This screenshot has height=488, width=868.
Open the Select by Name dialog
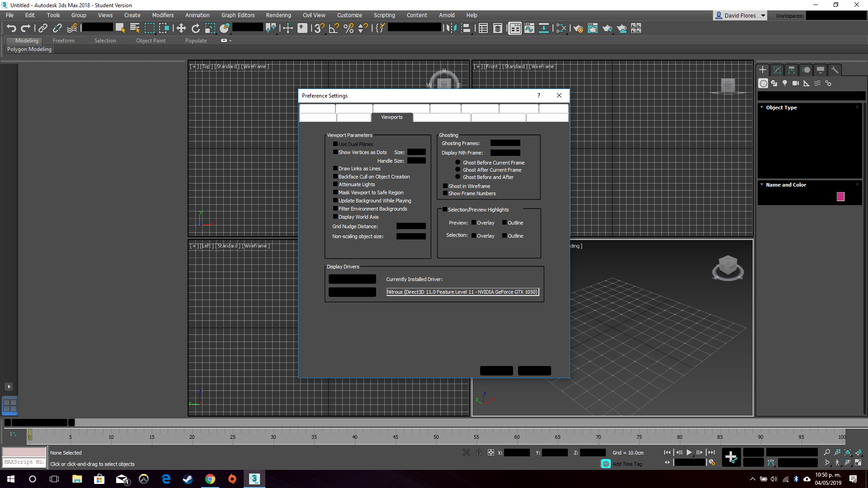(134, 28)
